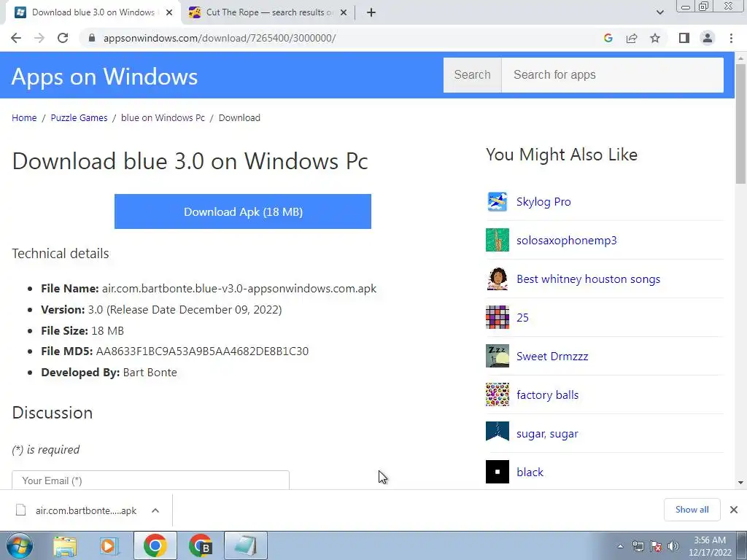Viewport: 747px width, 560px height.
Task: Open the Skylog Pro app icon
Action: pyautogui.click(x=498, y=201)
